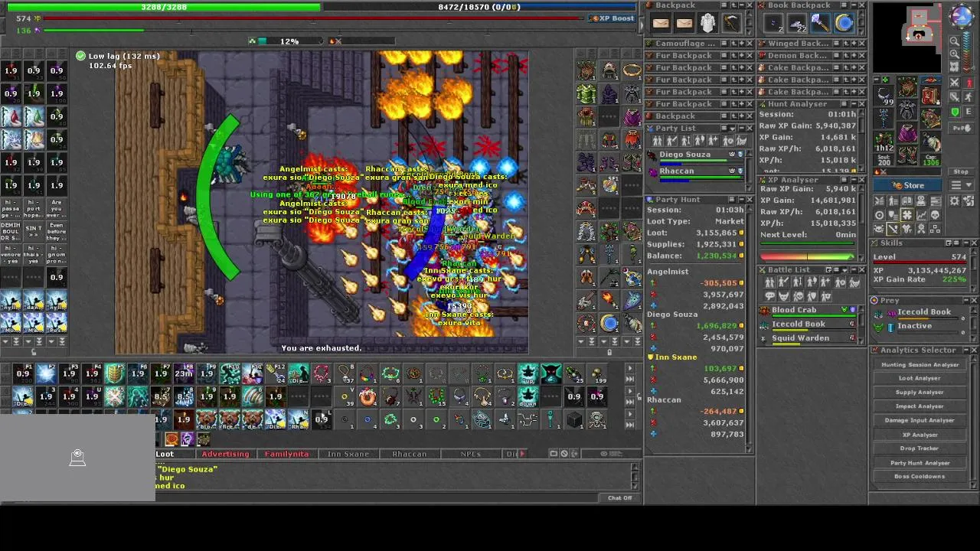
Task: Zoom in the minimap
Action: pos(955,54)
